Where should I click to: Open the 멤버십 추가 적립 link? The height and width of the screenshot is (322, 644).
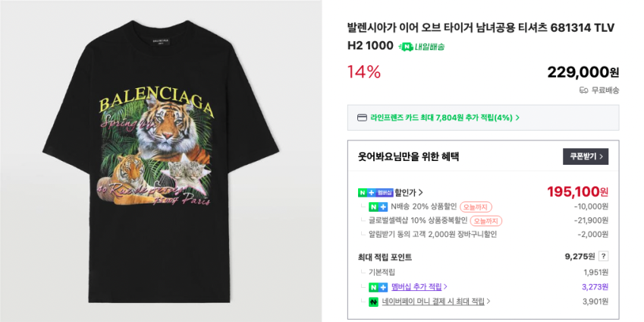click(419, 287)
